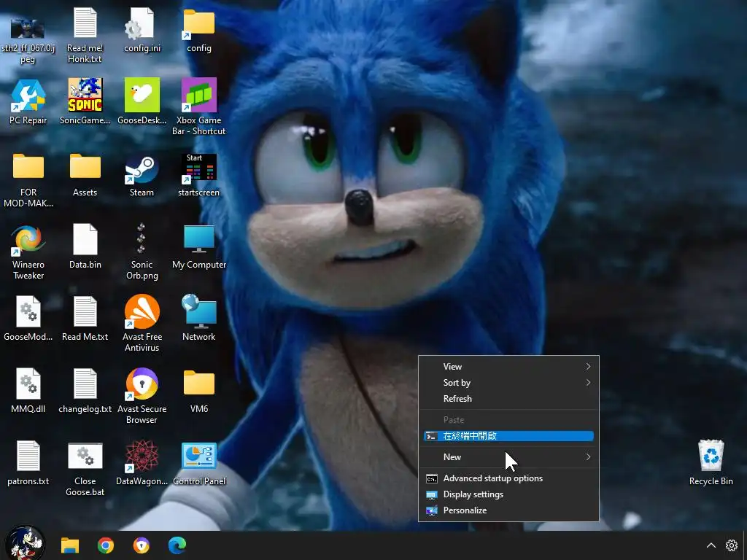
Task: Show hidden system tray icons
Action: (x=711, y=545)
